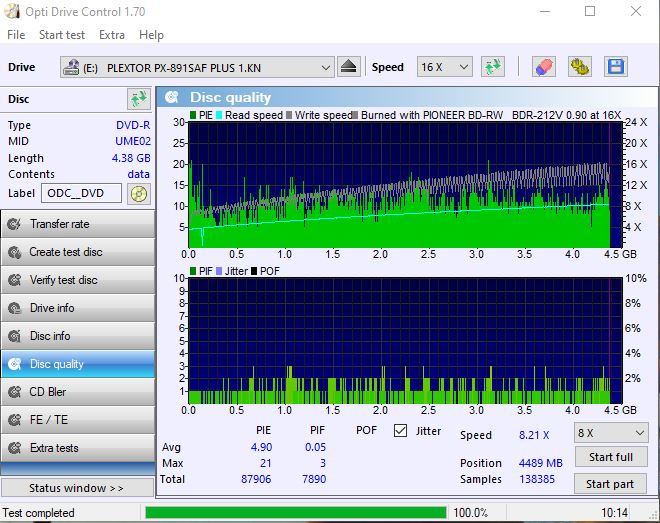The width and height of the screenshot is (660, 523).
Task: Click the eject disc icon
Action: [x=348, y=67]
